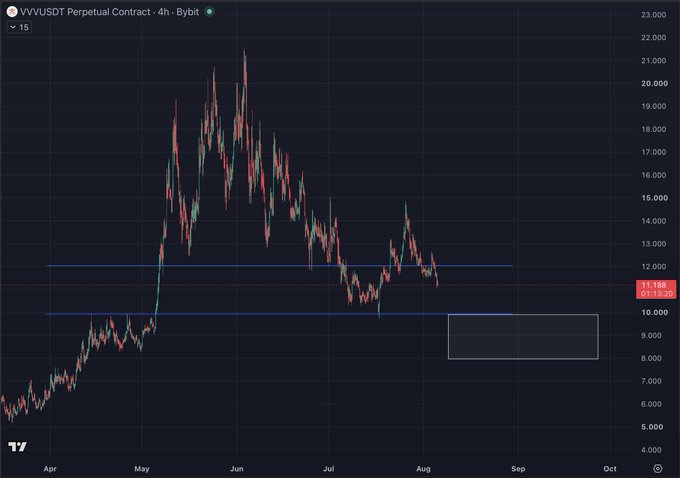
Task: Open the VVVUSDT Perpetual Contract symbol title
Action: 109,12
